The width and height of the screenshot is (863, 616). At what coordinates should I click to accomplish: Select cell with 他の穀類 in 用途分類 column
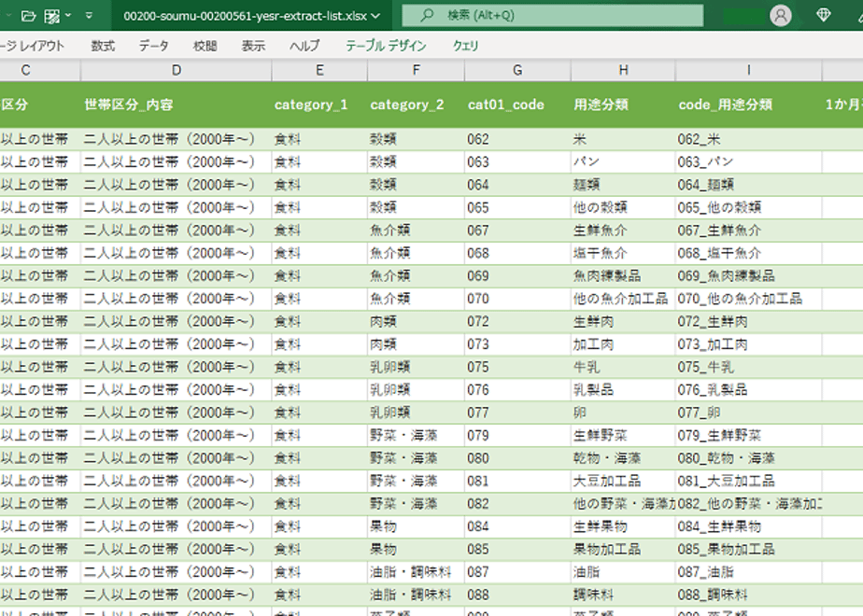point(623,207)
